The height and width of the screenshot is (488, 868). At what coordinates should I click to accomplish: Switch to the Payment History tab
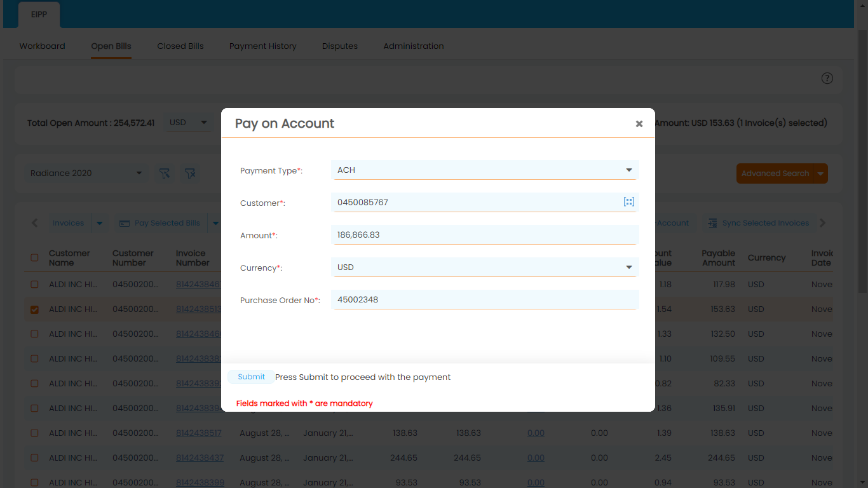(x=262, y=46)
